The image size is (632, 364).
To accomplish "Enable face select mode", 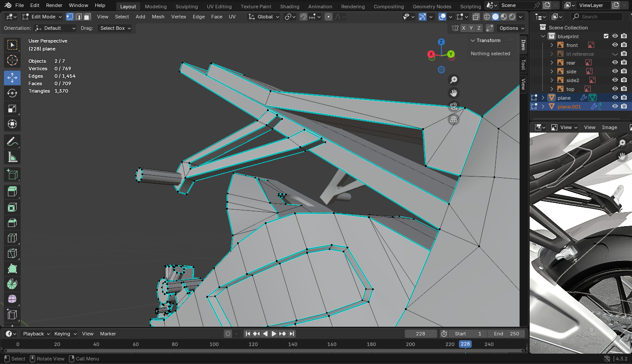I will 87,17.
